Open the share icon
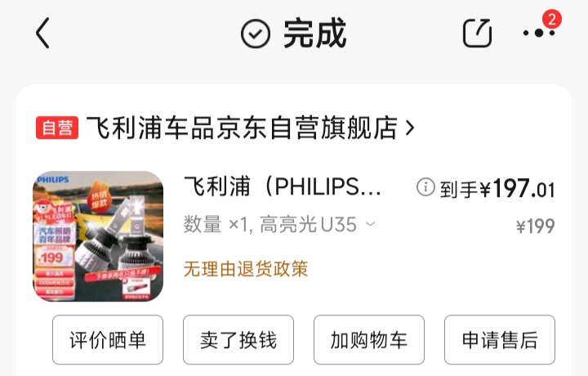 (x=477, y=33)
